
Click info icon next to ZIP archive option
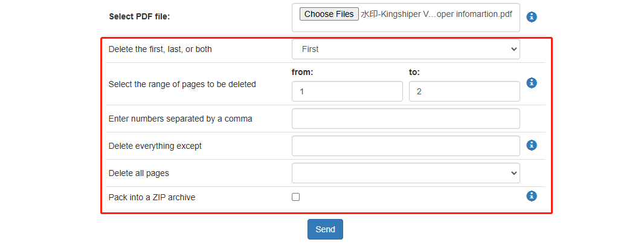coord(532,196)
